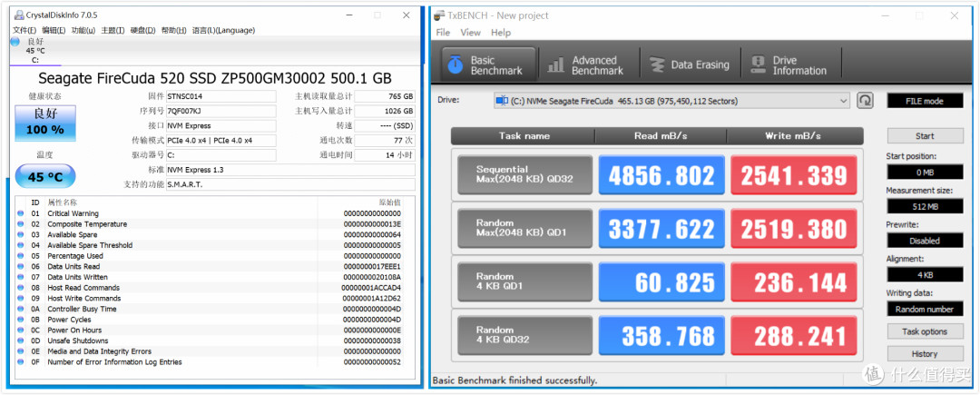The width and height of the screenshot is (980, 395).
Task: Open the 语言(L)(Language) menu
Action: (223, 30)
